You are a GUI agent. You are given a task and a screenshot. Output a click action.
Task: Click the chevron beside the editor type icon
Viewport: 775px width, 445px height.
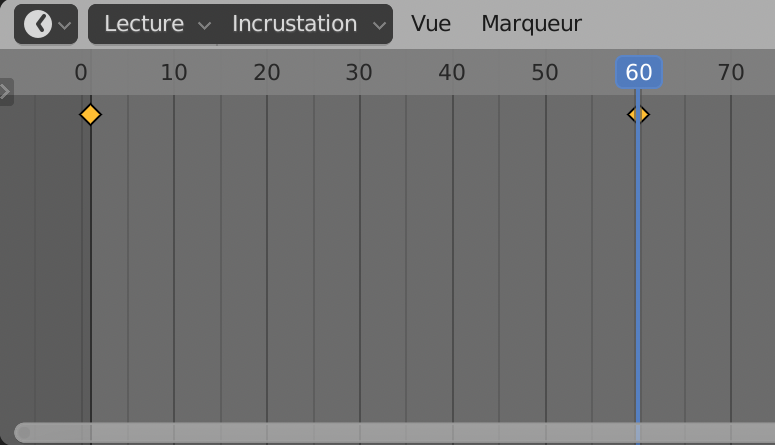point(65,25)
